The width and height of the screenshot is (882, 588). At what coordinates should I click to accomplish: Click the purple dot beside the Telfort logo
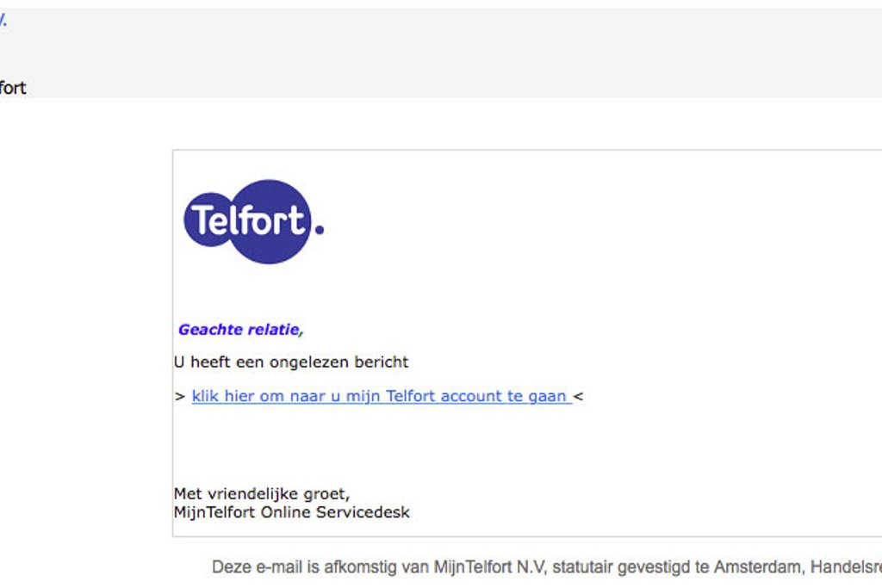tap(320, 229)
